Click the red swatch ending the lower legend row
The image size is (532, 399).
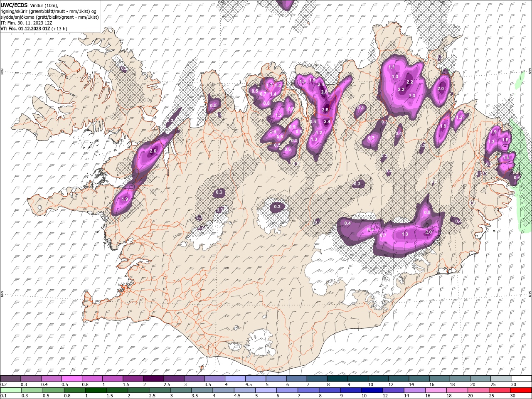tap(521, 390)
